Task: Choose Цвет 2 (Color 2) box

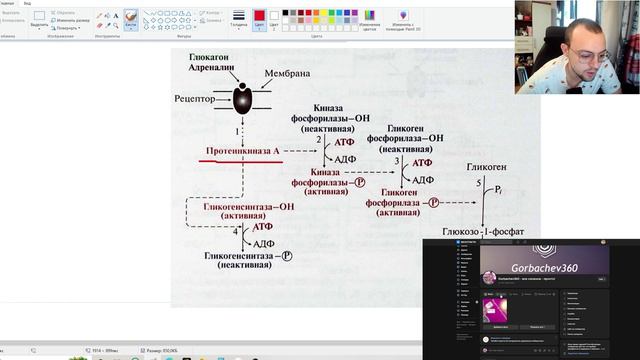Action: pos(274,20)
